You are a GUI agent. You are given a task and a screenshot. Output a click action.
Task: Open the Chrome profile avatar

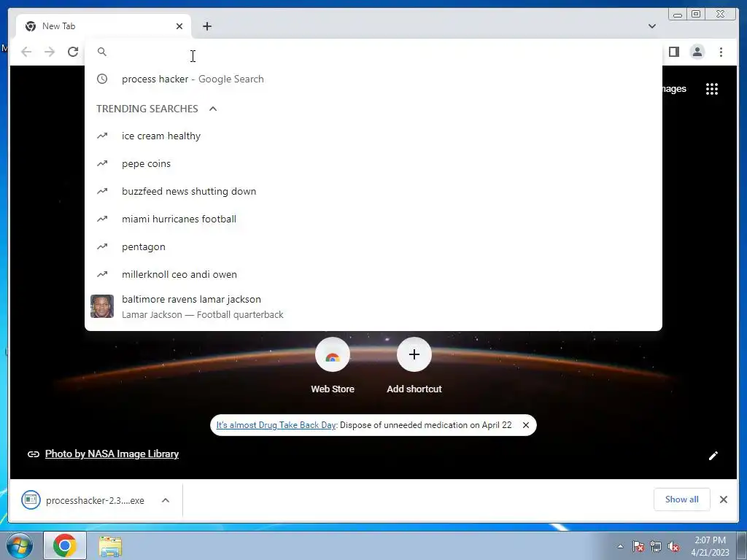click(697, 52)
